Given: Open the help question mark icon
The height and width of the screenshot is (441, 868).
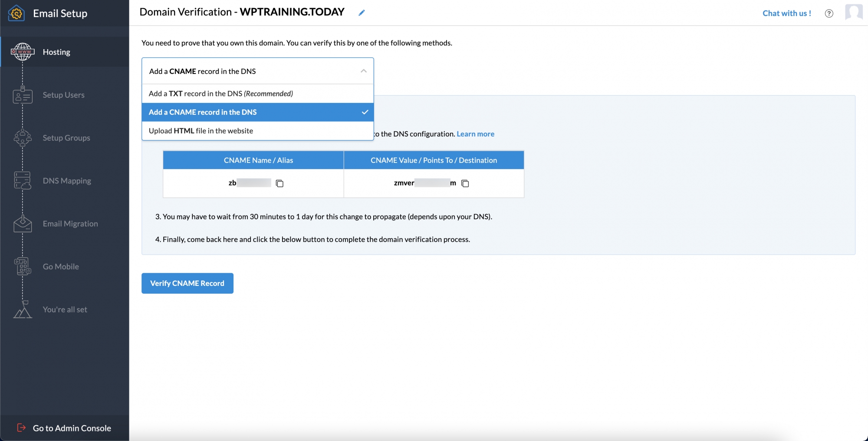Looking at the screenshot, I should click(829, 13).
